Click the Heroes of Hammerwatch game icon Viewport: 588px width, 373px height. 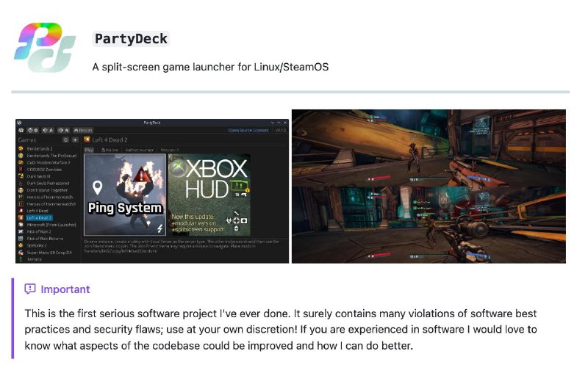pyautogui.click(x=21, y=197)
